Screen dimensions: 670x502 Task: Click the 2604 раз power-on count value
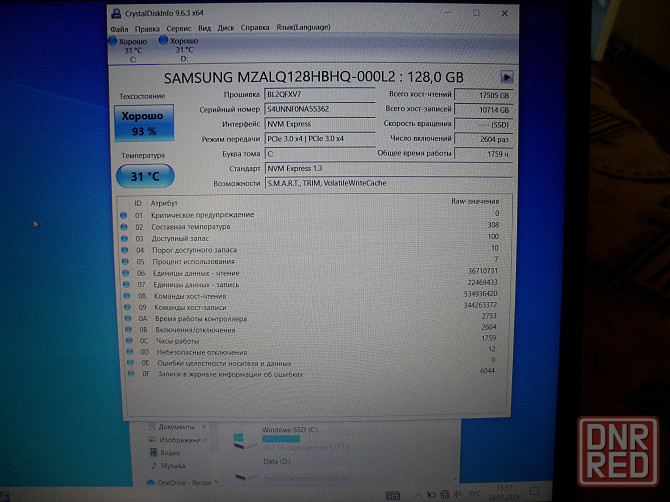(x=483, y=139)
